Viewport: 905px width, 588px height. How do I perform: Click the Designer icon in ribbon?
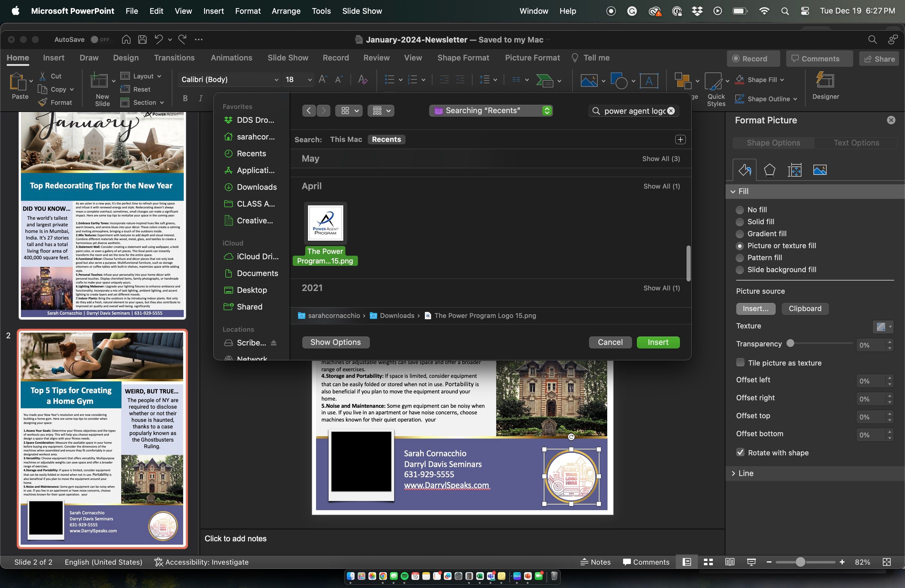point(825,81)
